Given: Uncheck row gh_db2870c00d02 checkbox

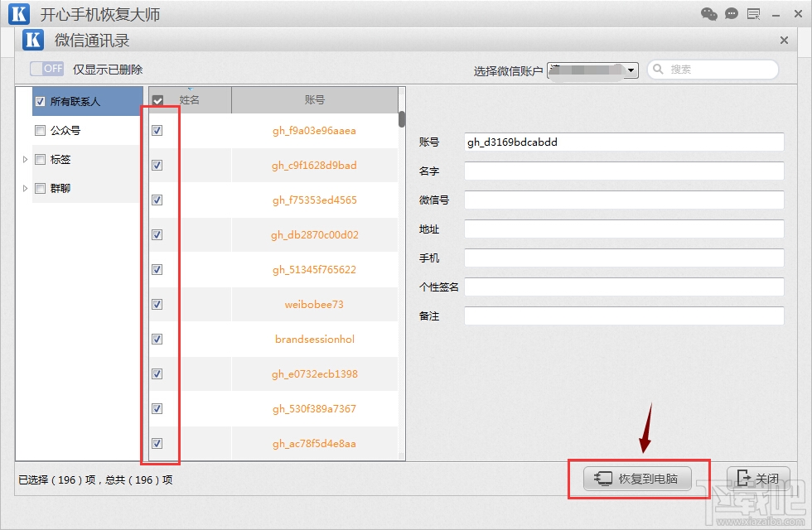Looking at the screenshot, I should (x=157, y=234).
